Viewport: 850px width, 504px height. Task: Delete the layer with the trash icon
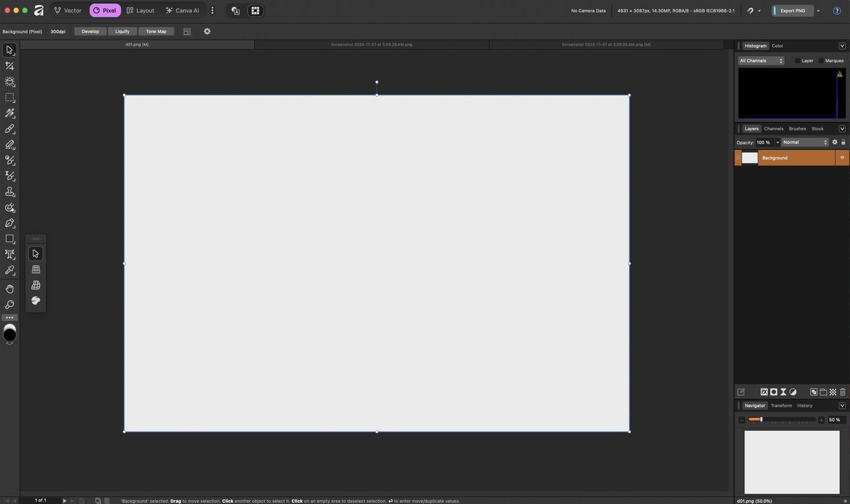pyautogui.click(x=843, y=392)
